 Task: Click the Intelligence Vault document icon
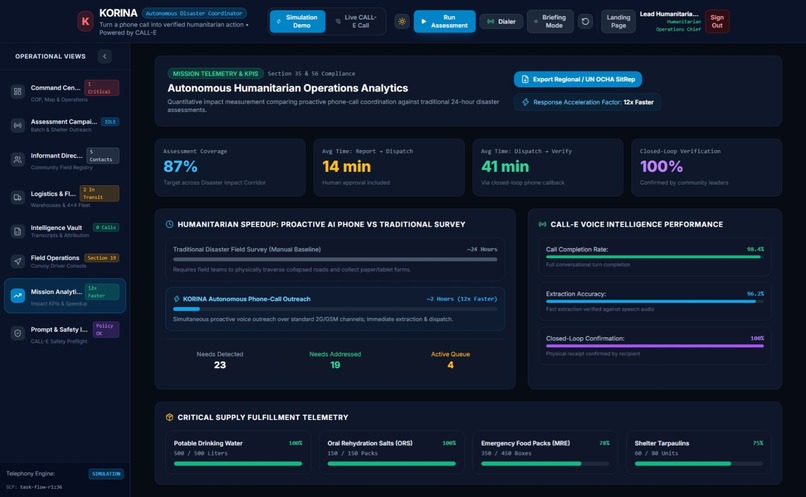pyautogui.click(x=17, y=231)
